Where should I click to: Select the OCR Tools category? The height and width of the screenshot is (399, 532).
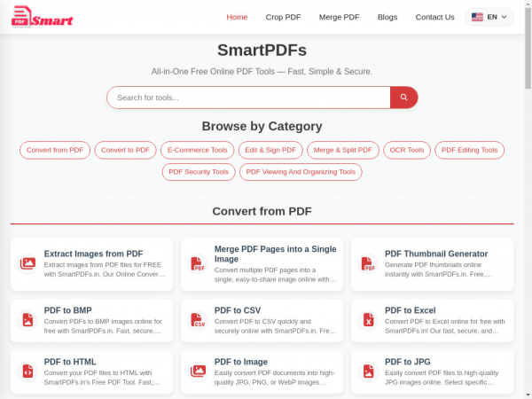(407, 150)
